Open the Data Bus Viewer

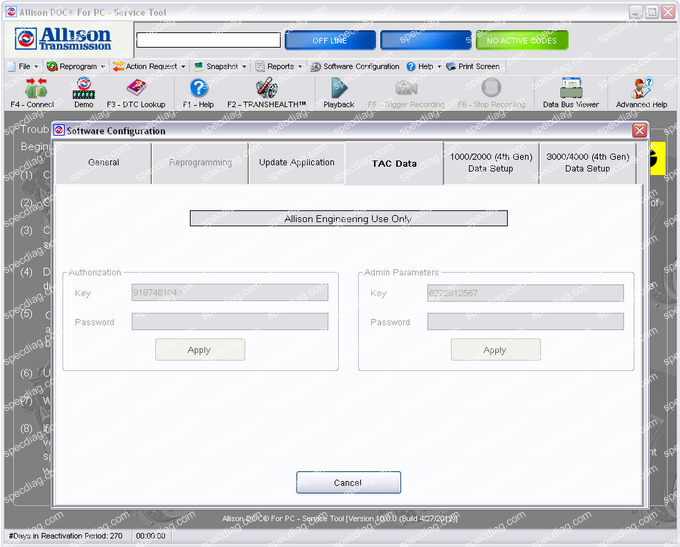point(570,89)
